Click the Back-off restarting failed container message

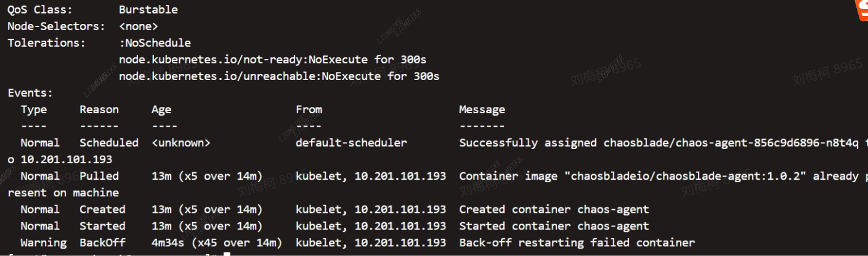tap(577, 242)
